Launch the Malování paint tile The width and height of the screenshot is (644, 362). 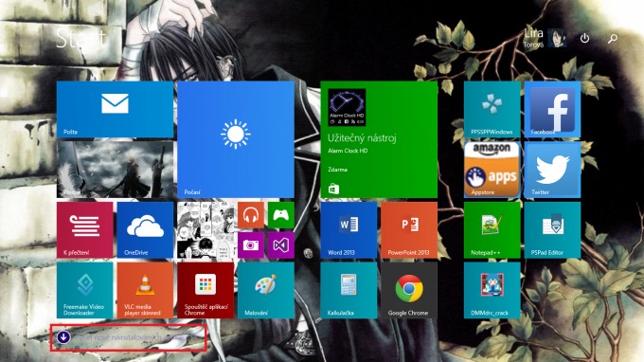[266, 290]
